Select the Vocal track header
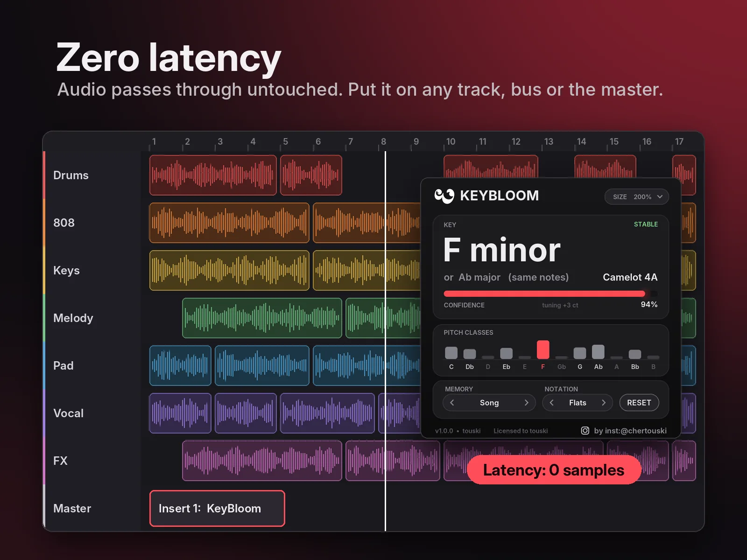747x560 pixels. [92, 413]
